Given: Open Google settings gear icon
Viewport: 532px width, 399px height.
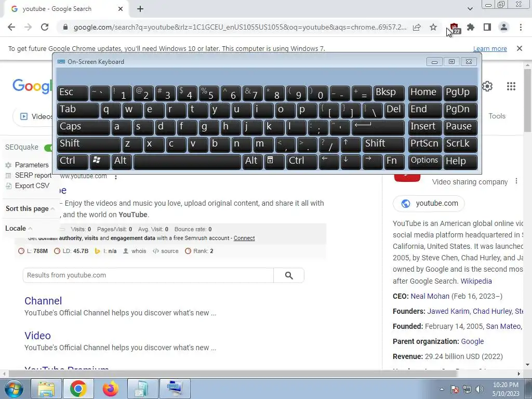Looking at the screenshot, I should (x=487, y=86).
